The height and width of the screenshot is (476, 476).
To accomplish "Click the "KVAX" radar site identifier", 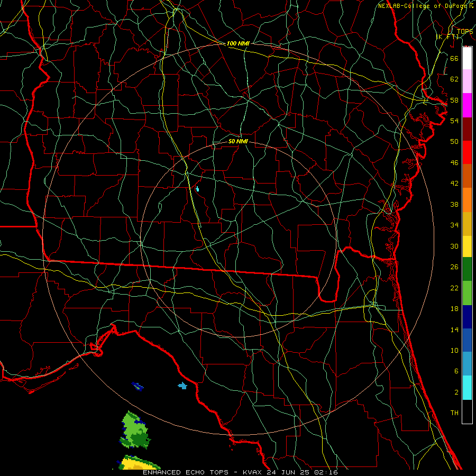I will click(253, 472).
